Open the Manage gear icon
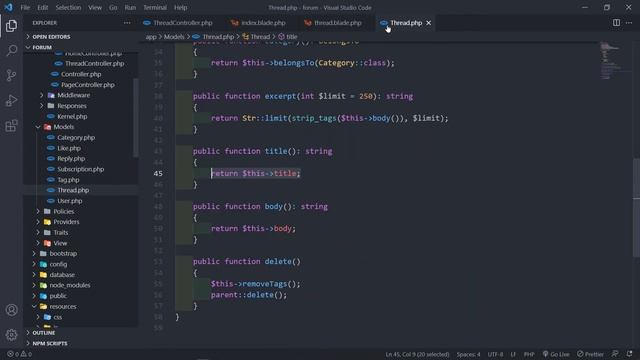The image size is (640, 360). (11, 335)
